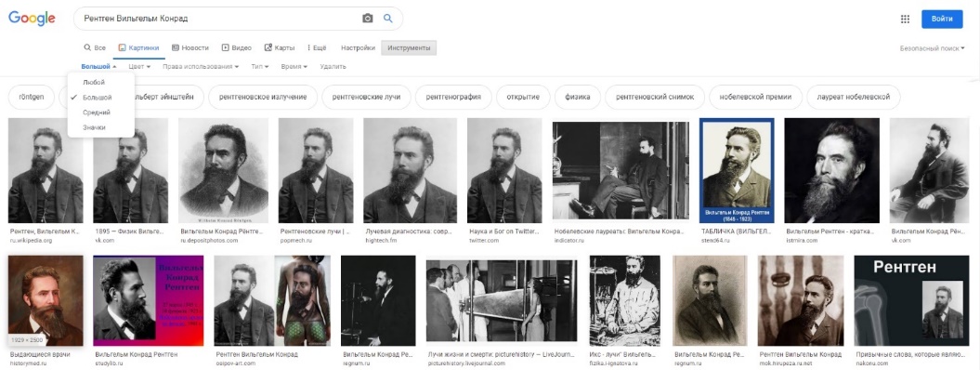Click the Войти sign-in button
Screen dimensions: 980x370
[942, 19]
